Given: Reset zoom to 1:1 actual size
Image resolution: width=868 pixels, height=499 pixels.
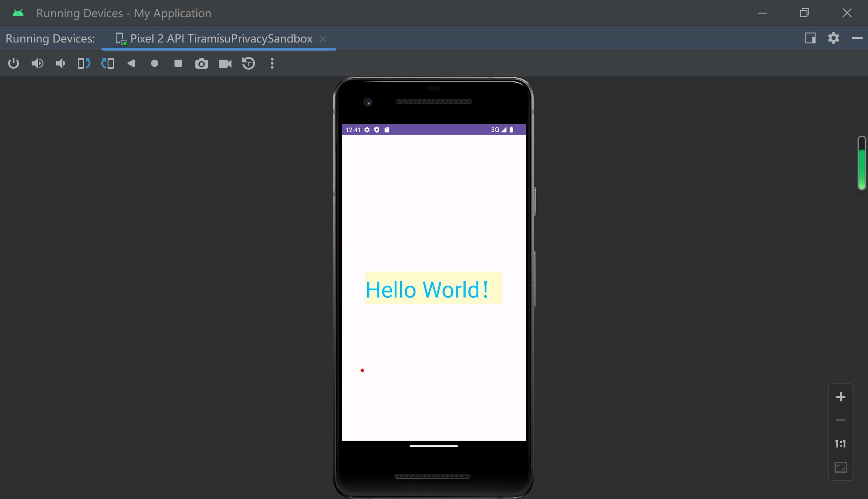Looking at the screenshot, I should click(841, 444).
